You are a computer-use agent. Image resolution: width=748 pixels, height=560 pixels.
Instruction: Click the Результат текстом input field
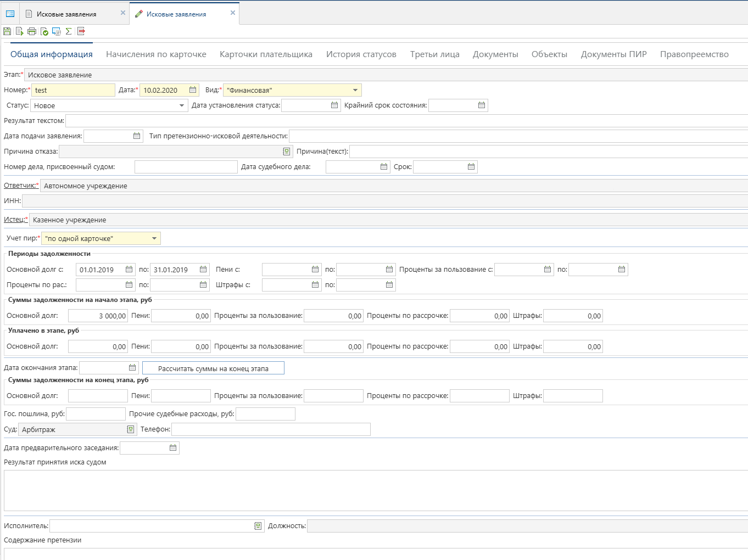[x=406, y=121]
